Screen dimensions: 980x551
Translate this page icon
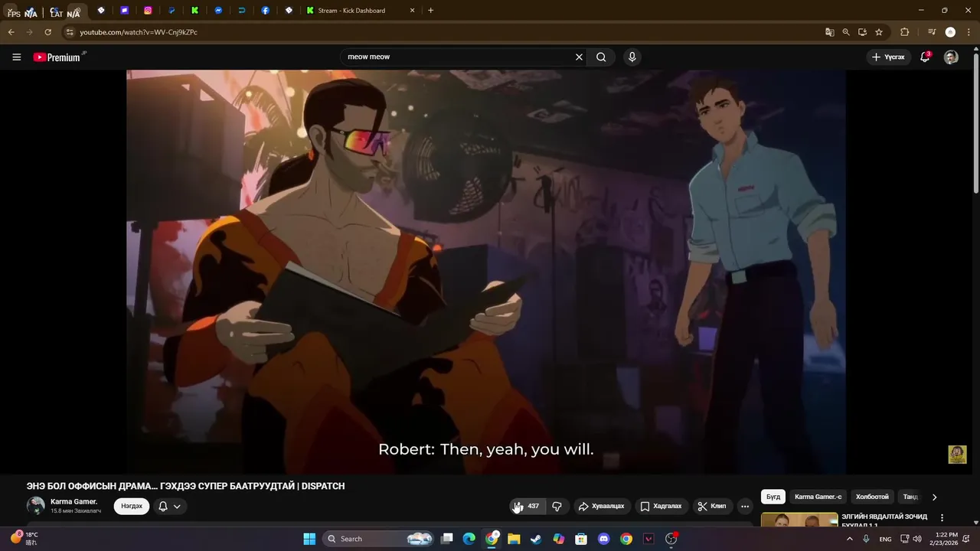pos(829,32)
